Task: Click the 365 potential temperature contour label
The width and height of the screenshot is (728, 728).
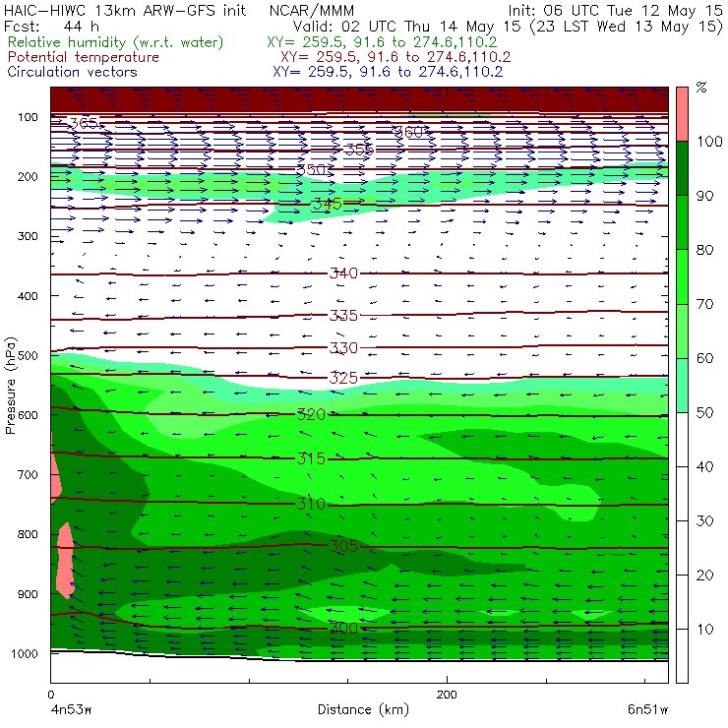Action: [x=84, y=124]
